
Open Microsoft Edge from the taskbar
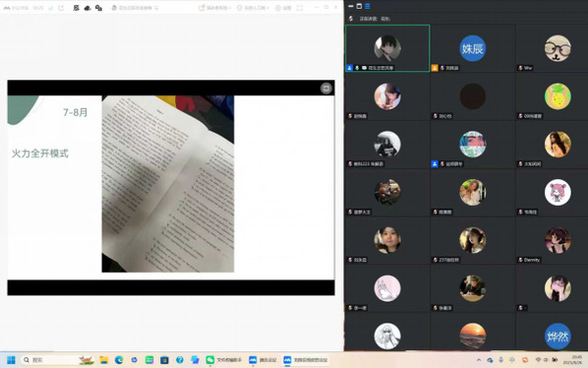(x=119, y=360)
